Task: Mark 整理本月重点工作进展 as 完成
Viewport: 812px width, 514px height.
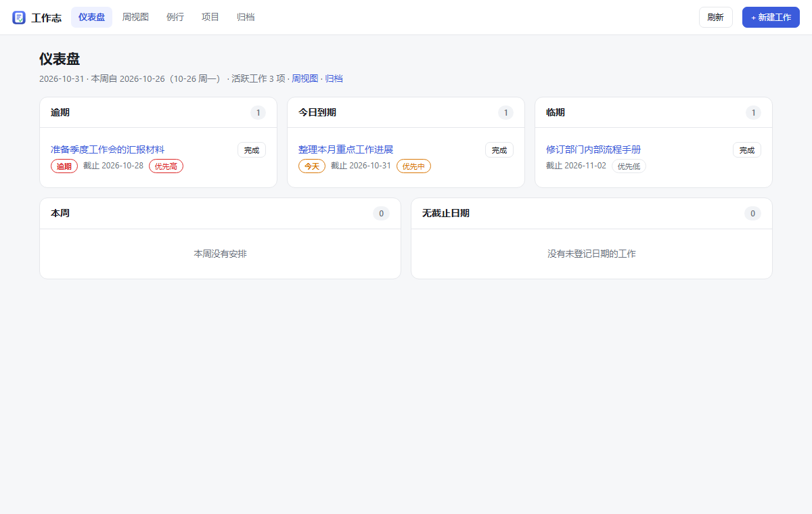Action: pyautogui.click(x=499, y=150)
